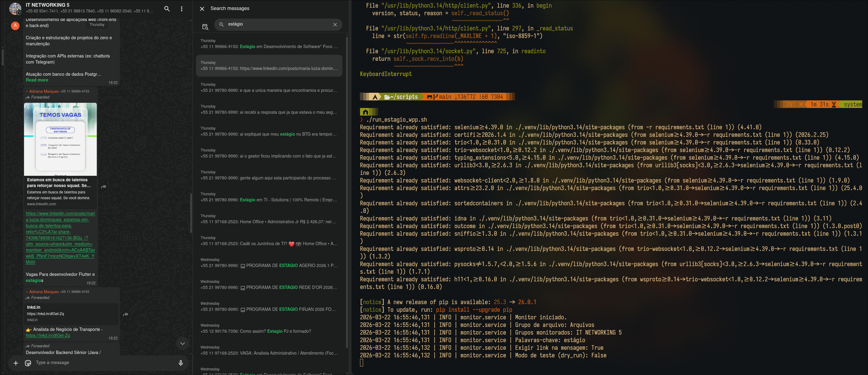Screen dimensions: 868x375
Task: Open the lnkd.in/dfGet-Zq link under Analista
Action: pyautogui.click(x=48, y=336)
